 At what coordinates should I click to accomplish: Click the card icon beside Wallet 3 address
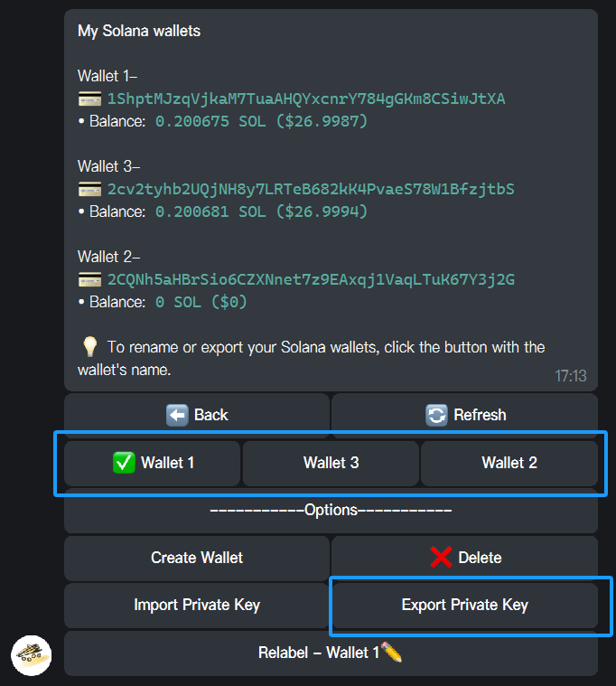pyautogui.click(x=89, y=190)
